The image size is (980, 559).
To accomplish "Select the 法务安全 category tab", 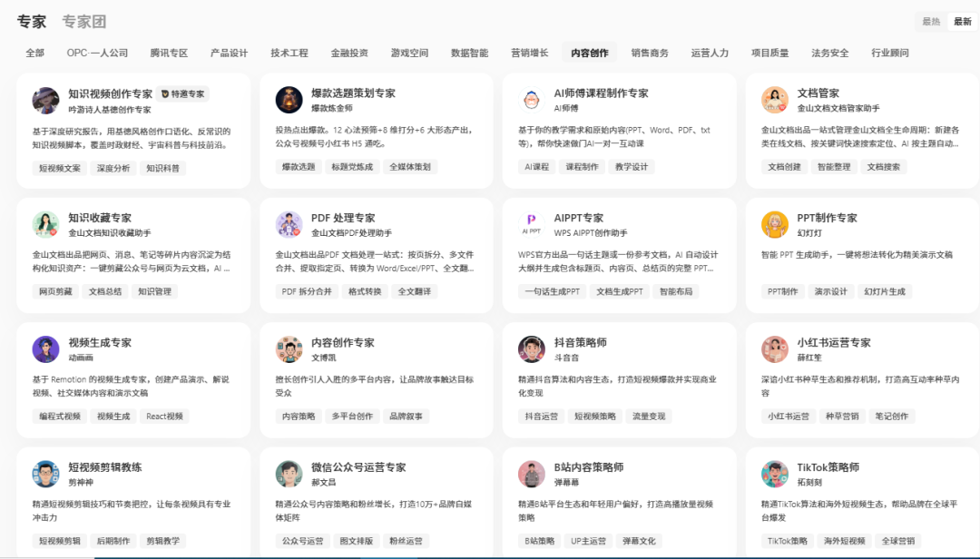I will coord(830,53).
